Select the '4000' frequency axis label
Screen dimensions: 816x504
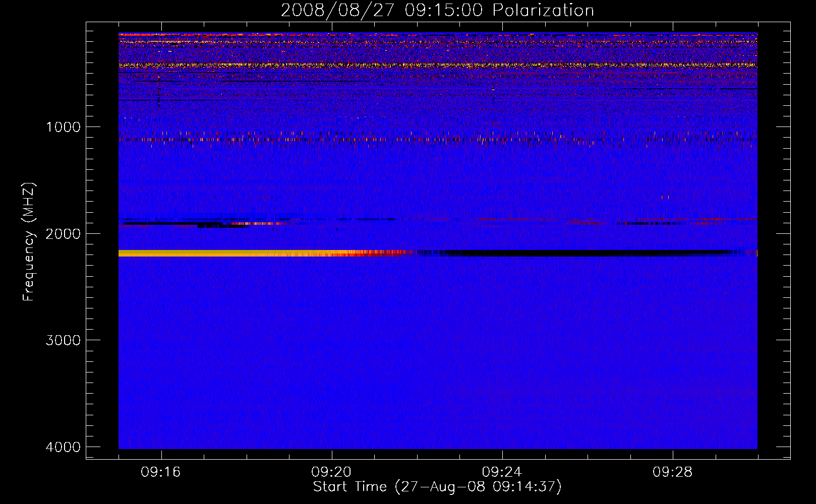point(64,447)
